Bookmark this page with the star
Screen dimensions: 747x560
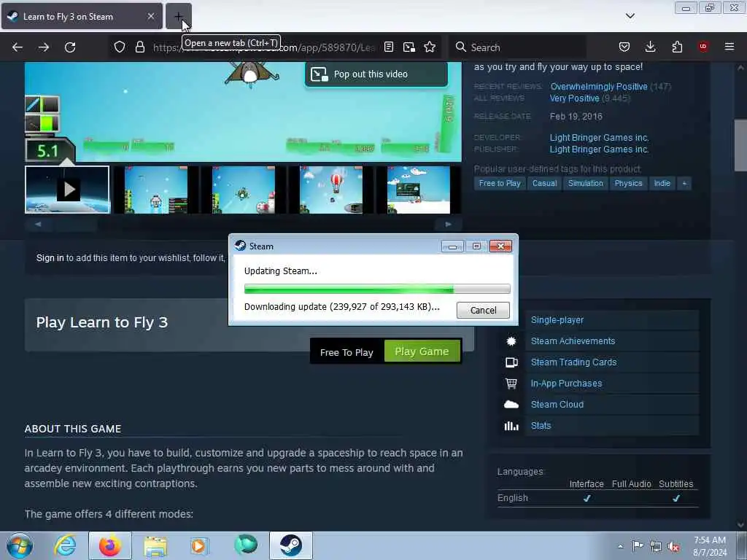point(430,47)
